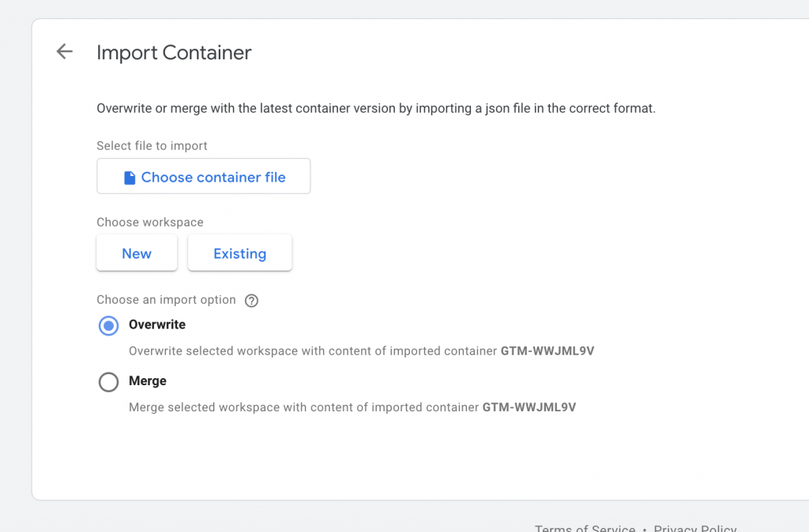Select Existing workspace button
809x532 pixels.
click(240, 253)
